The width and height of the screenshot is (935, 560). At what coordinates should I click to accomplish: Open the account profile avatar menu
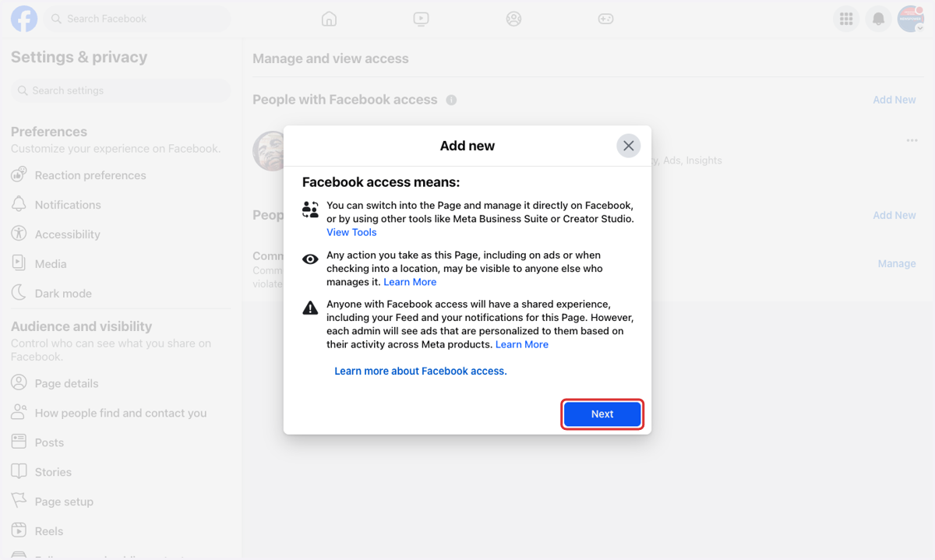910,19
